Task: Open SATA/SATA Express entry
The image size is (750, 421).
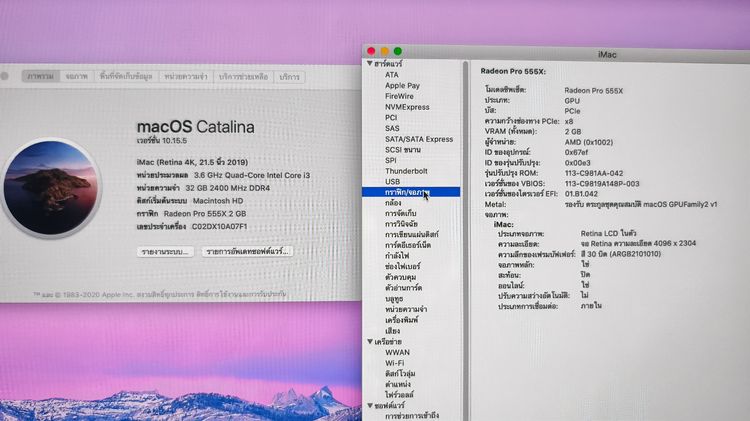Action: coord(419,139)
